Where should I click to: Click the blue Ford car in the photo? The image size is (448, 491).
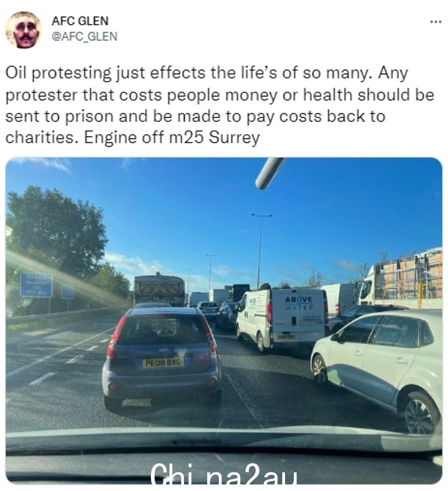click(x=162, y=356)
